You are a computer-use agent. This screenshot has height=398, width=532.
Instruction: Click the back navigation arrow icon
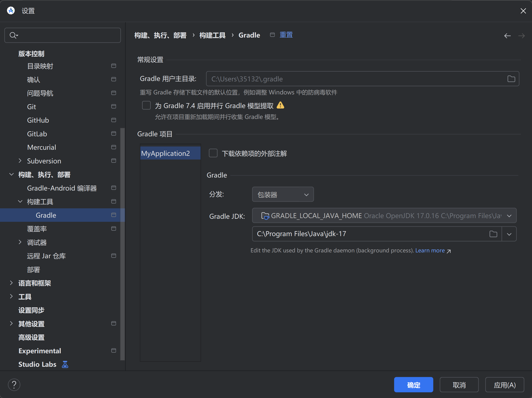(507, 36)
